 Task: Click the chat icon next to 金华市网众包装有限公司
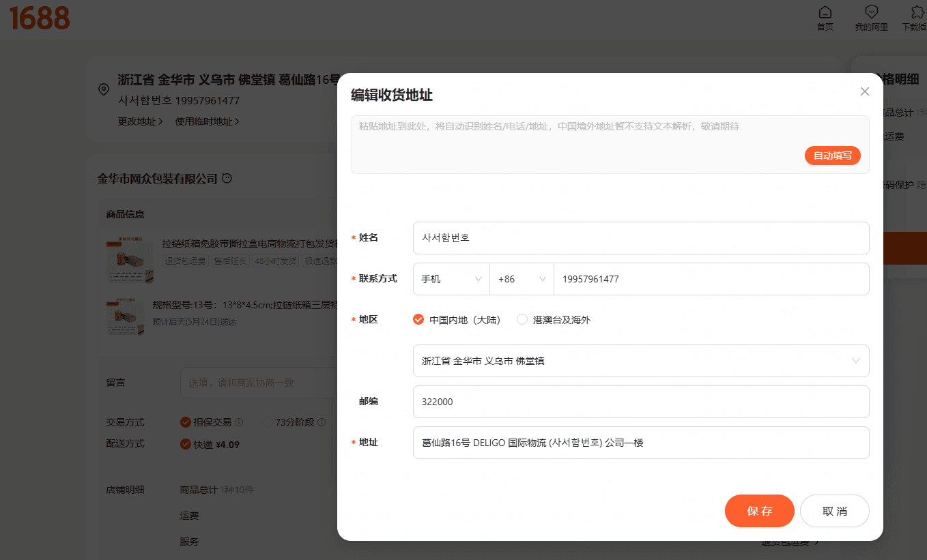pyautogui.click(x=227, y=179)
